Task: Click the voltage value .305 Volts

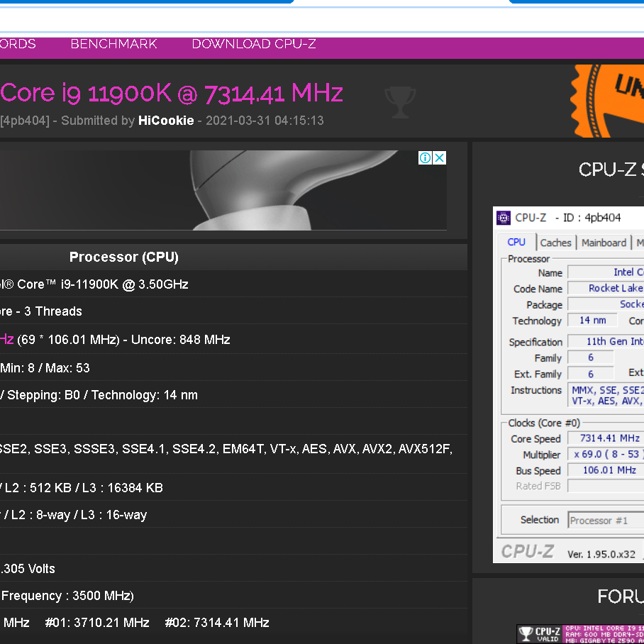Action: (28, 568)
